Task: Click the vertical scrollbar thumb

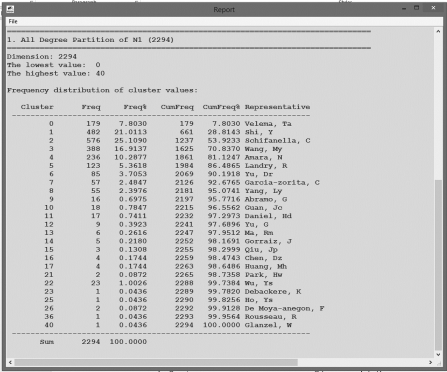Action: click(438, 265)
